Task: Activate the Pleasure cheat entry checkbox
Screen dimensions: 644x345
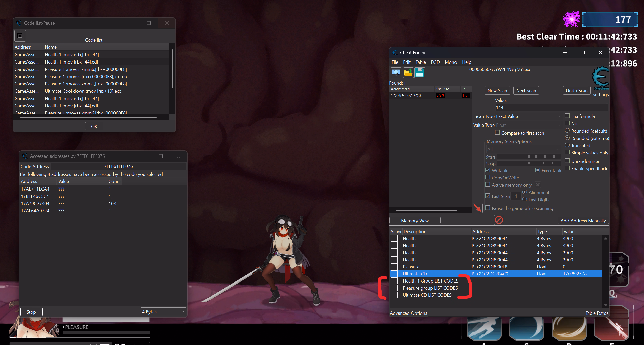Action: [394, 267]
